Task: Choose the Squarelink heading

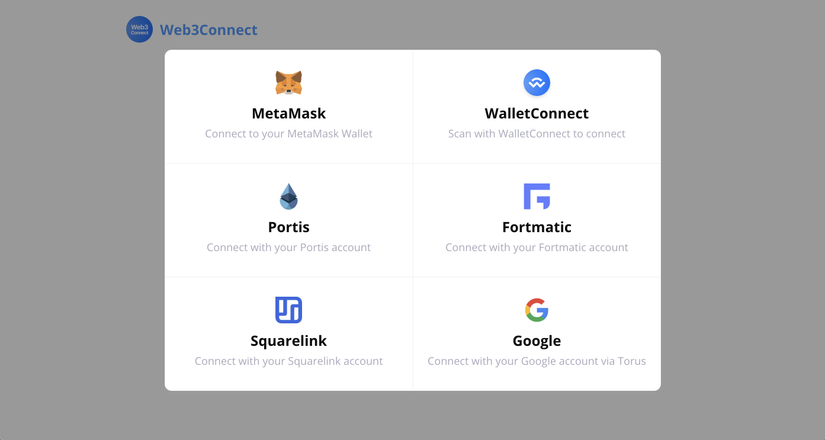Action: [289, 341]
